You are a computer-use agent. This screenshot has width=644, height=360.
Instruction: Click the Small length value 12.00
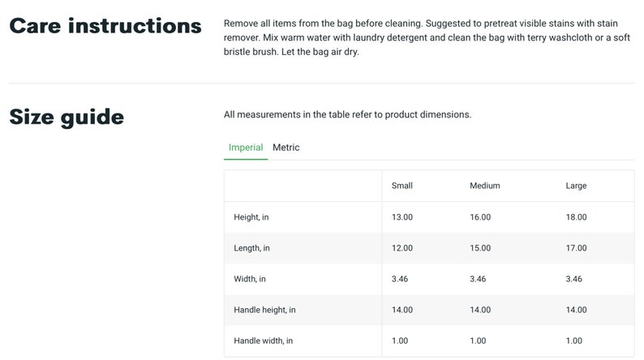402,248
